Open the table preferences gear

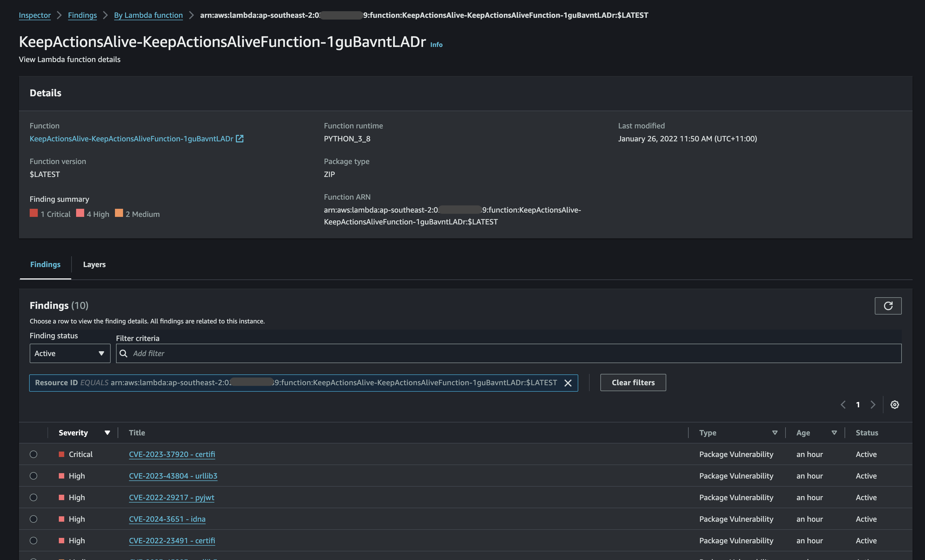[895, 405]
